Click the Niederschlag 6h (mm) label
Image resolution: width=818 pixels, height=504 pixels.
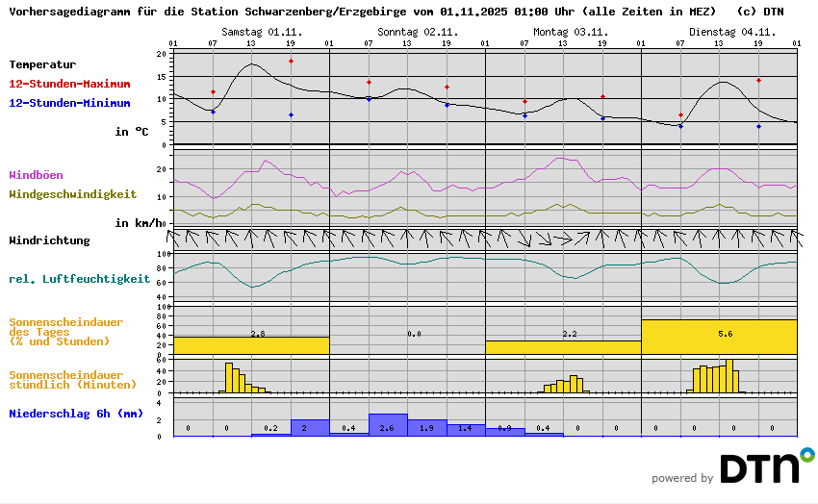pyautogui.click(x=76, y=414)
